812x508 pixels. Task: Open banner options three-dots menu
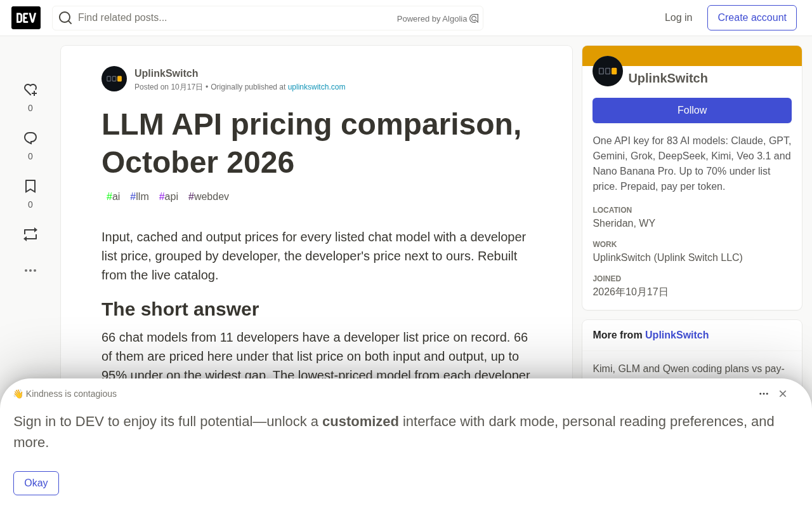[x=764, y=394]
